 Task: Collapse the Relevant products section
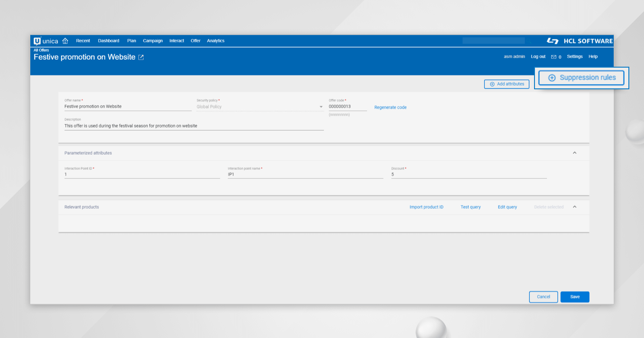575,207
